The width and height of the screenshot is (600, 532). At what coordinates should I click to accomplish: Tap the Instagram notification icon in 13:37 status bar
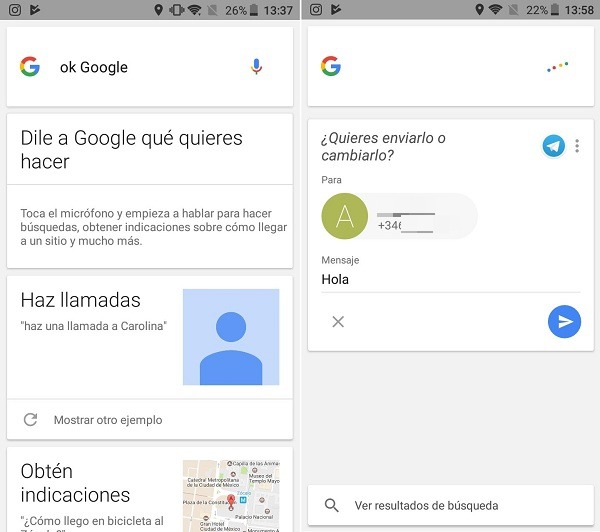point(14,10)
